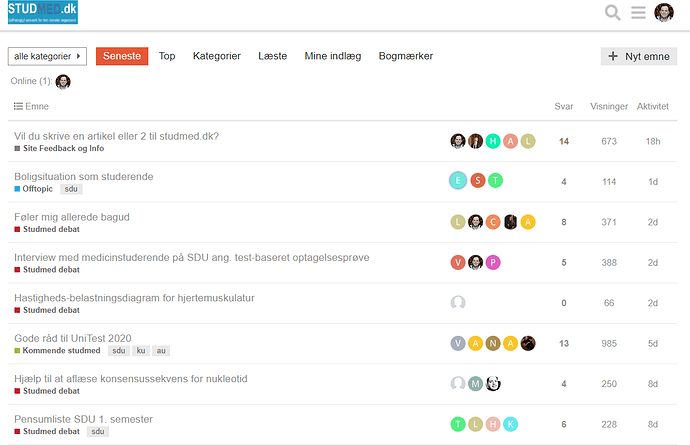Click the T avatar in Boligsituation row

[x=495, y=180]
